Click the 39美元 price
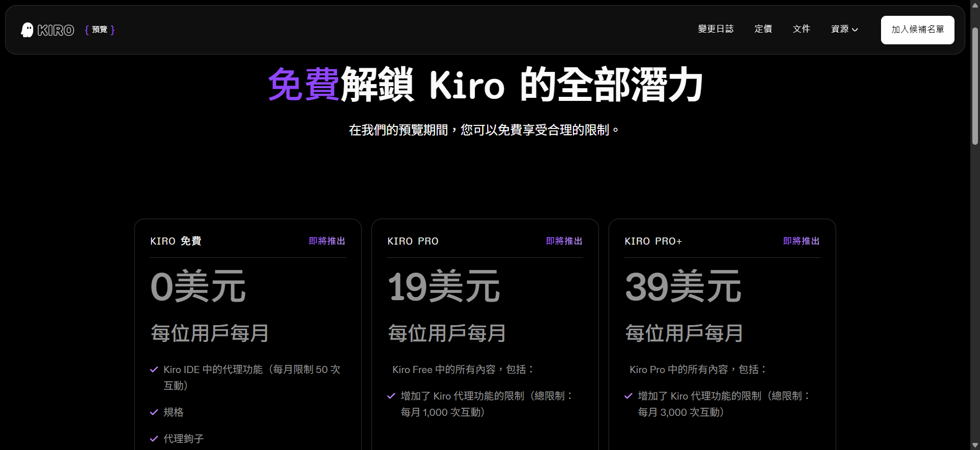The image size is (980, 450). (x=683, y=286)
